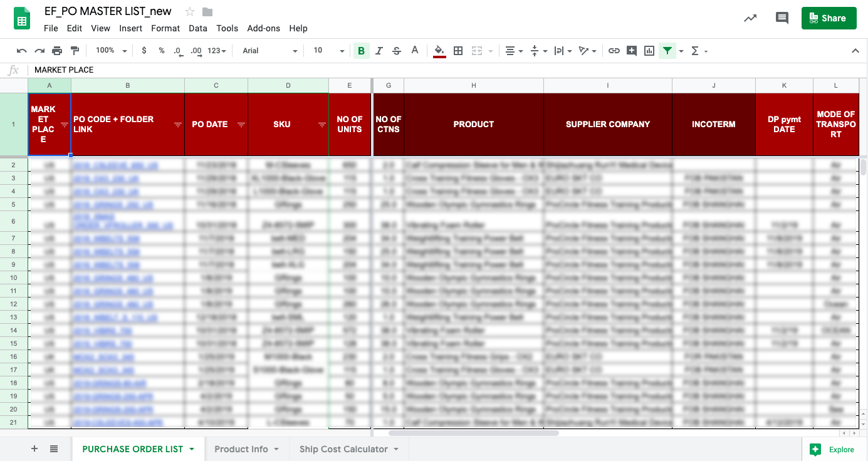Decrease decimal places
The image size is (868, 461).
click(x=178, y=51)
